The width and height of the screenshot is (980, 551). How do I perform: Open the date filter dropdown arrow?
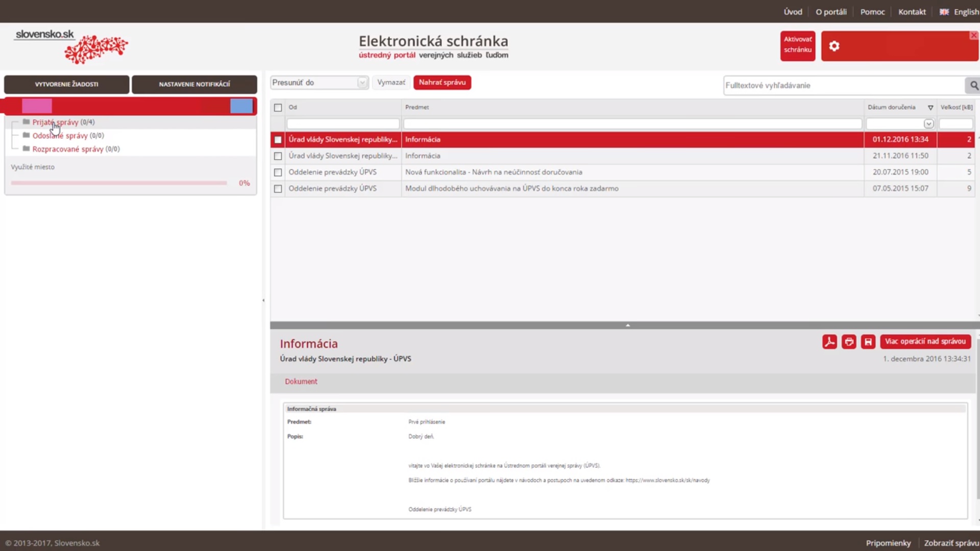928,124
